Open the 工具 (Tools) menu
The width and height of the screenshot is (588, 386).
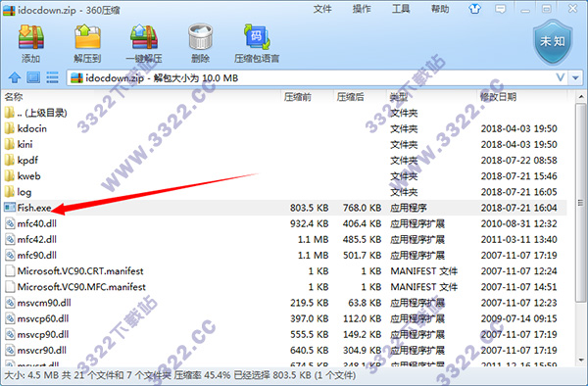click(x=401, y=9)
